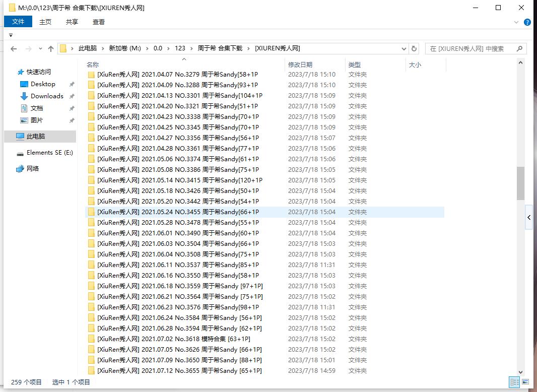Sort by the 修改日期 column header
The width and height of the screenshot is (537, 392).
tap(300, 64)
